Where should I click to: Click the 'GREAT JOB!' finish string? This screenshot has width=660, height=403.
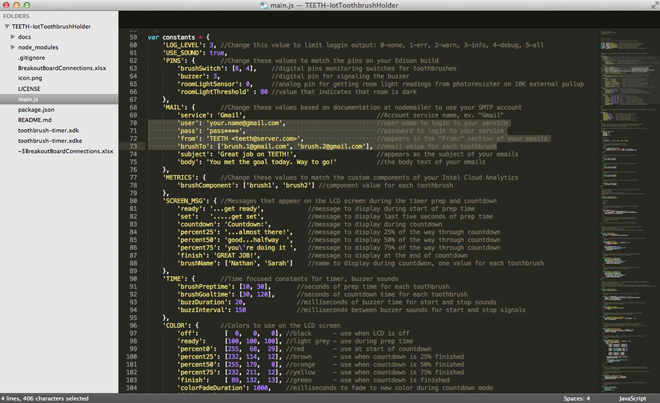tap(235, 255)
